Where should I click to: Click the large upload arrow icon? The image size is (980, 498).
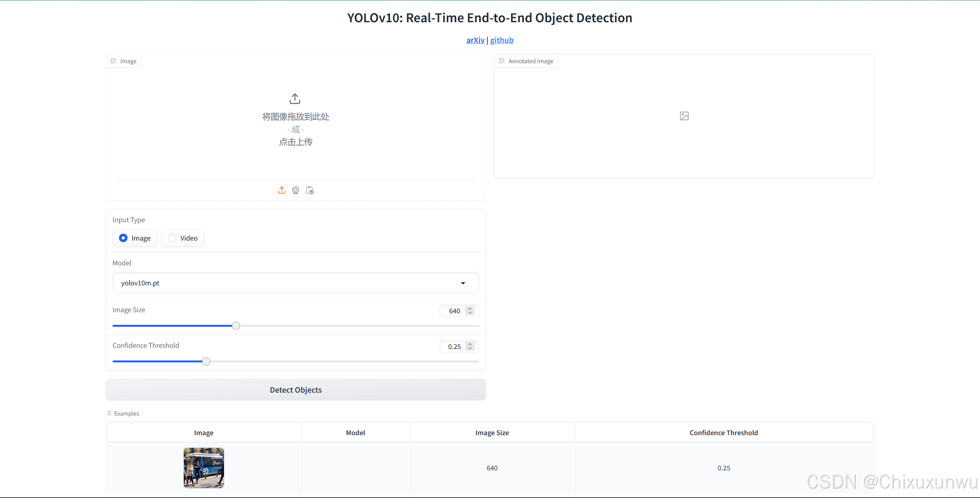(295, 98)
